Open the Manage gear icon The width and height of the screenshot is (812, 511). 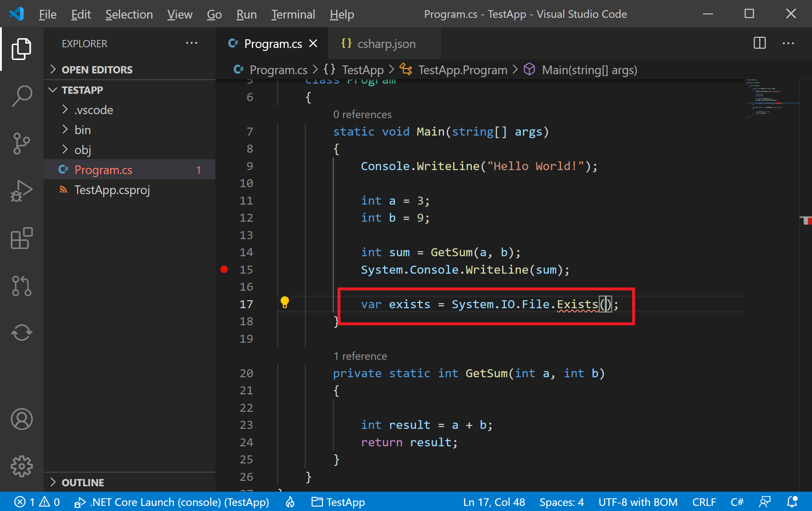(x=22, y=466)
